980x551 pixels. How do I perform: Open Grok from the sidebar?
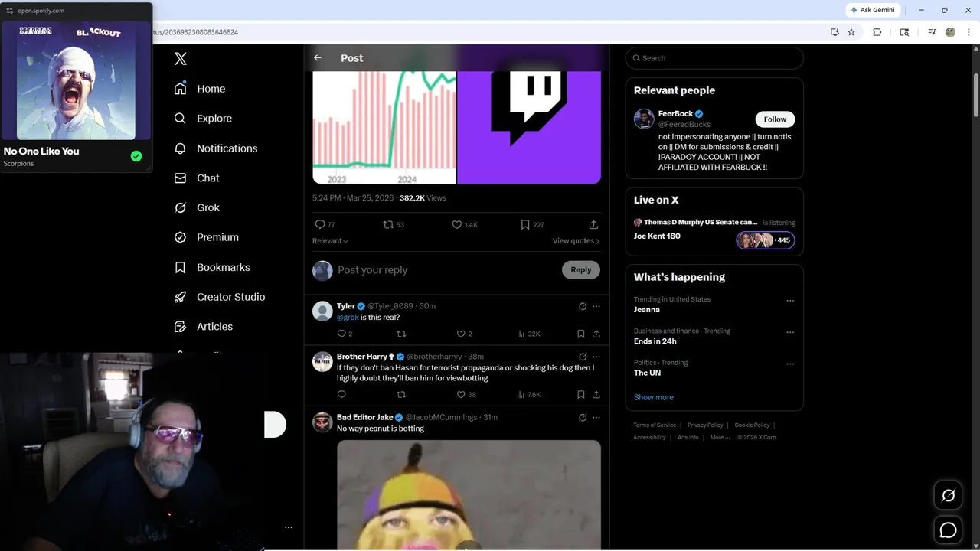(x=197, y=207)
